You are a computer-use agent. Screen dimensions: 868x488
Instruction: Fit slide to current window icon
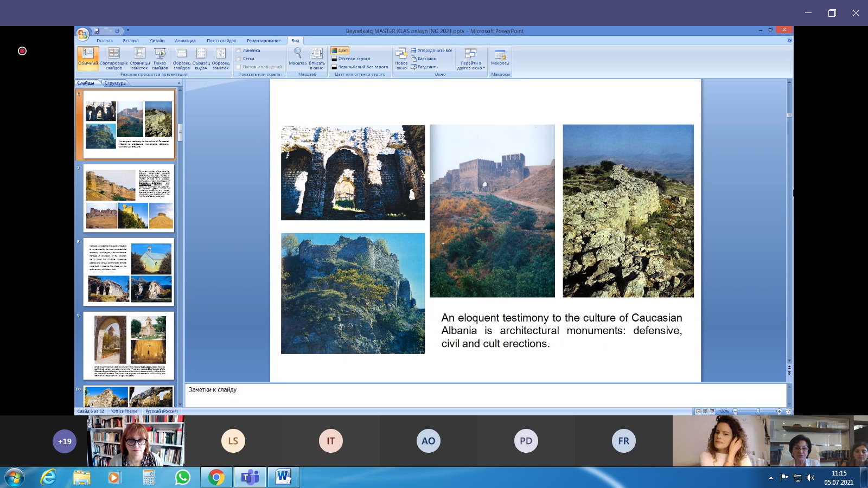click(x=788, y=411)
